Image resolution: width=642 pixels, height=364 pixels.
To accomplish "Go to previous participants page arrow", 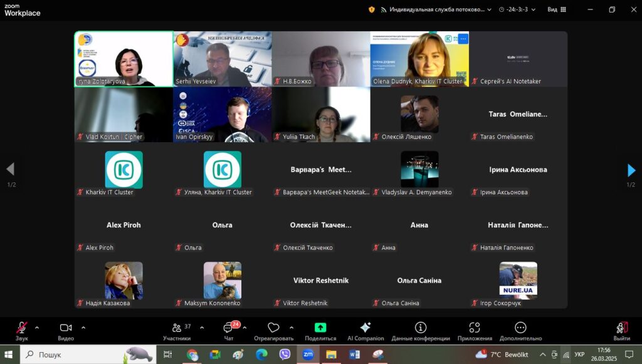I will (x=11, y=169).
